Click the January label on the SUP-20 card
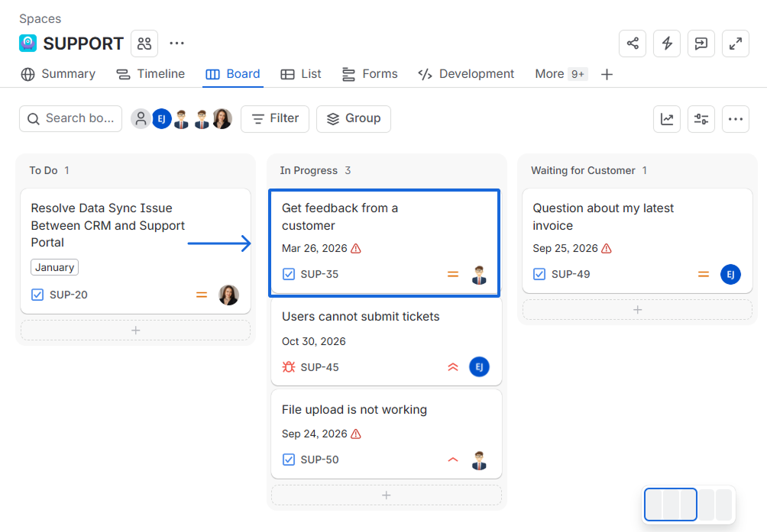Viewport: 767px width, 532px height. (54, 267)
